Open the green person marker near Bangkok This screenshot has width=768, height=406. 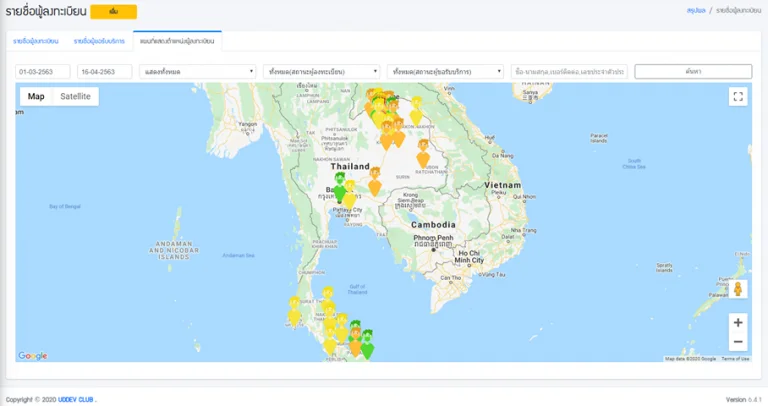click(340, 187)
